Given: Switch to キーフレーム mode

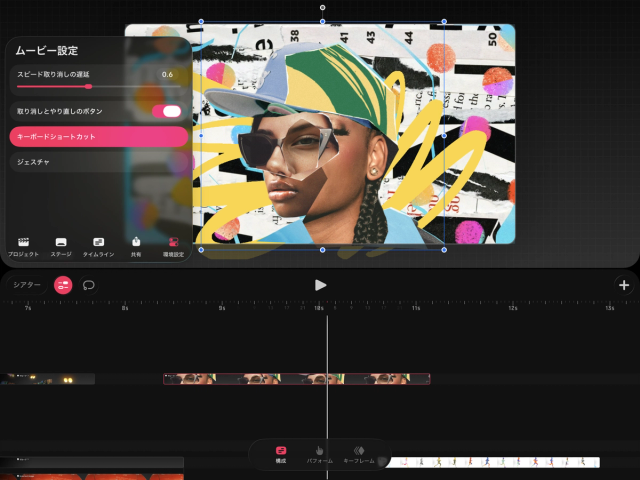Looking at the screenshot, I should (x=359, y=454).
